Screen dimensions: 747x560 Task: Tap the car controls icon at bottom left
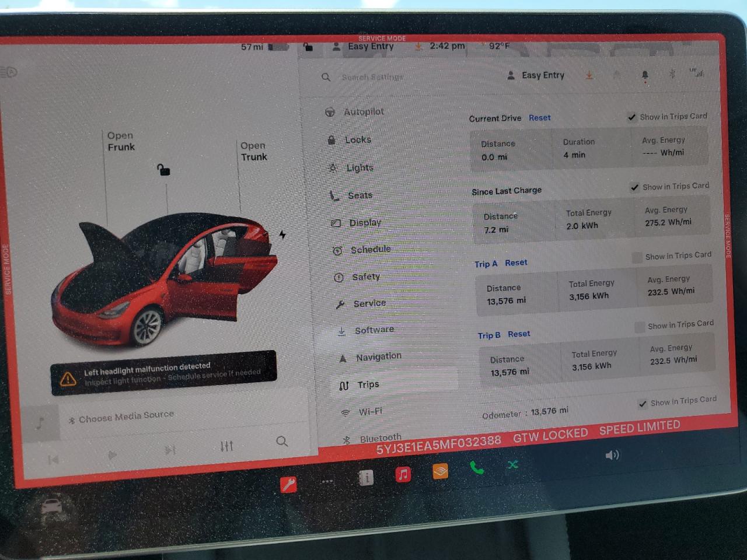pos(51,507)
